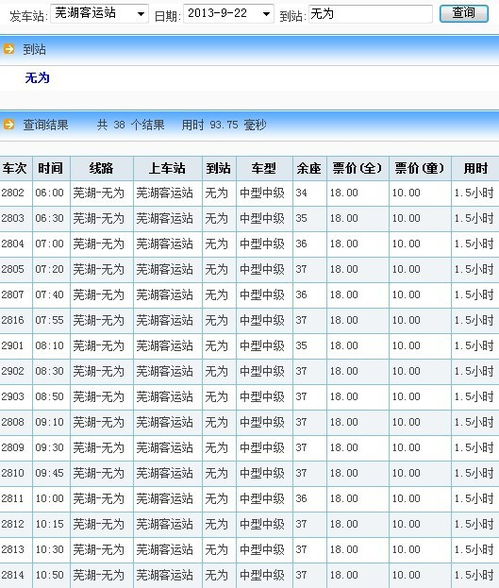Click departure time 07:40

(x=49, y=295)
